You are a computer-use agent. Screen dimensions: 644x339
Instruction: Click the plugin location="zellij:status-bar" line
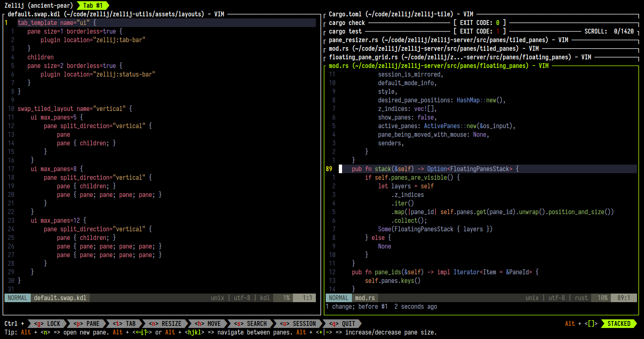98,74
